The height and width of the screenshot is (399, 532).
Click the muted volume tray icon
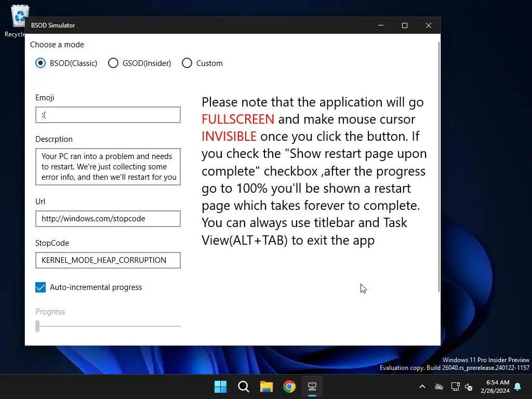click(469, 387)
